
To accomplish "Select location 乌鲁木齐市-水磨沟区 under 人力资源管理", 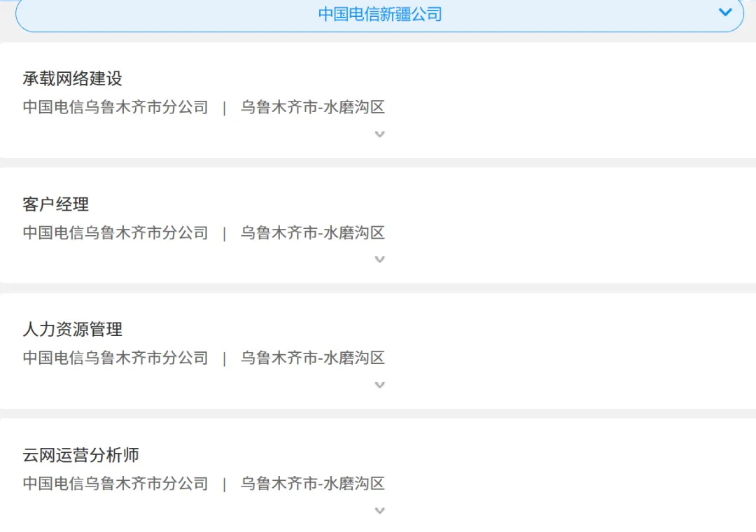I will click(312, 358).
